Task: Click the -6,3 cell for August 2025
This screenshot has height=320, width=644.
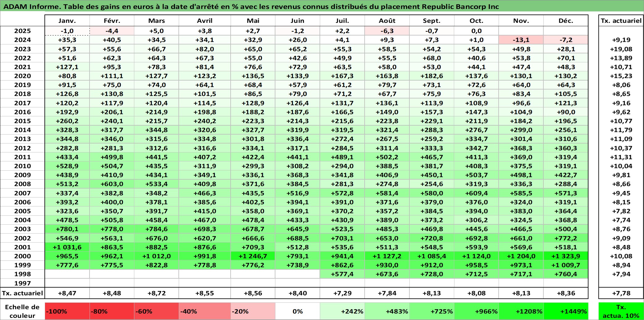Action: click(x=387, y=31)
